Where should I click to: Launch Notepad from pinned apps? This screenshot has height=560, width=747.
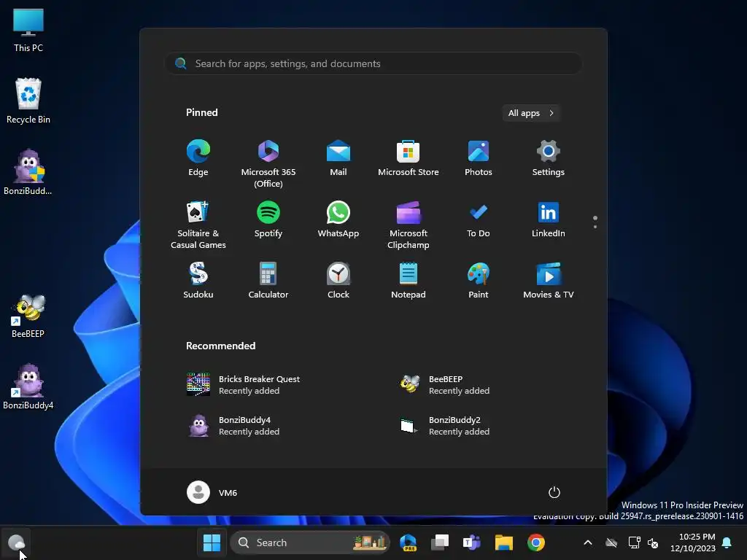(x=409, y=281)
